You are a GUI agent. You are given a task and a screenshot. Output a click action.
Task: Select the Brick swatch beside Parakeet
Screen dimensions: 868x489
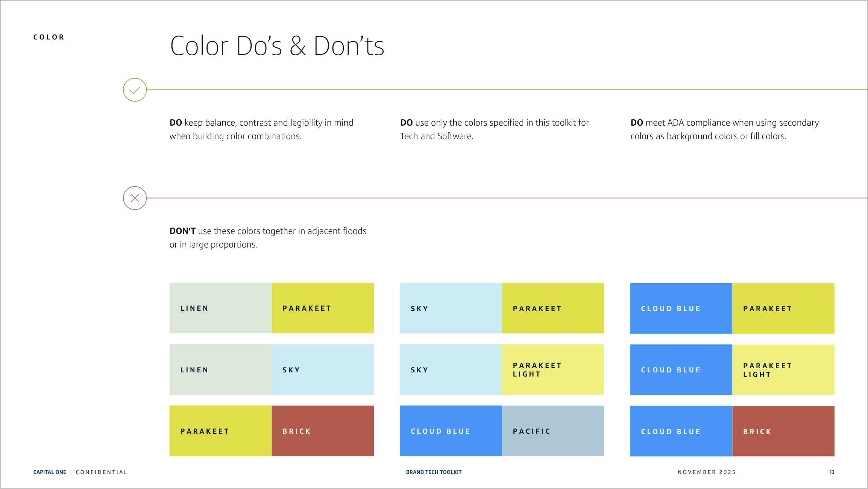click(323, 431)
